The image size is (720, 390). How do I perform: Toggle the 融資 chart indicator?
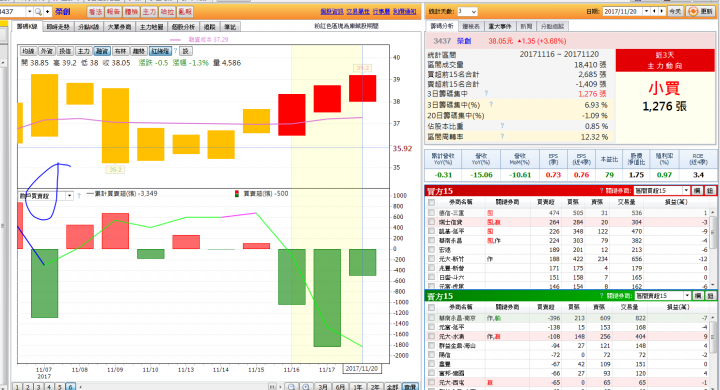(102, 51)
